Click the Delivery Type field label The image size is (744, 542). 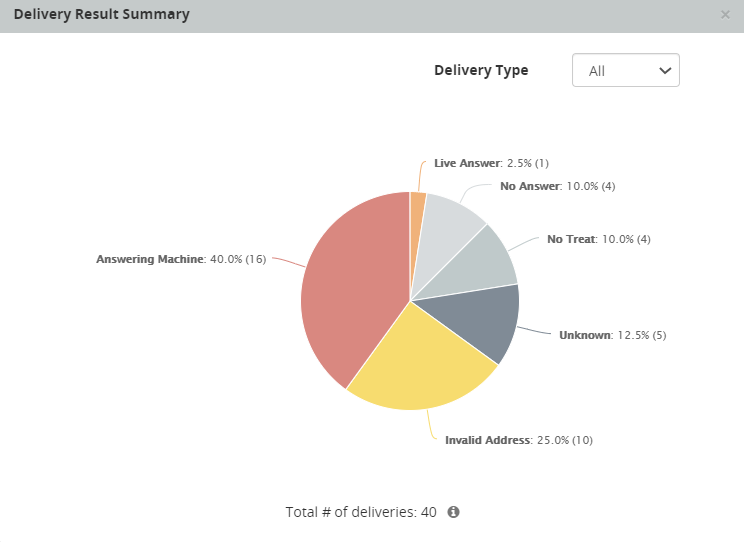[481, 71]
